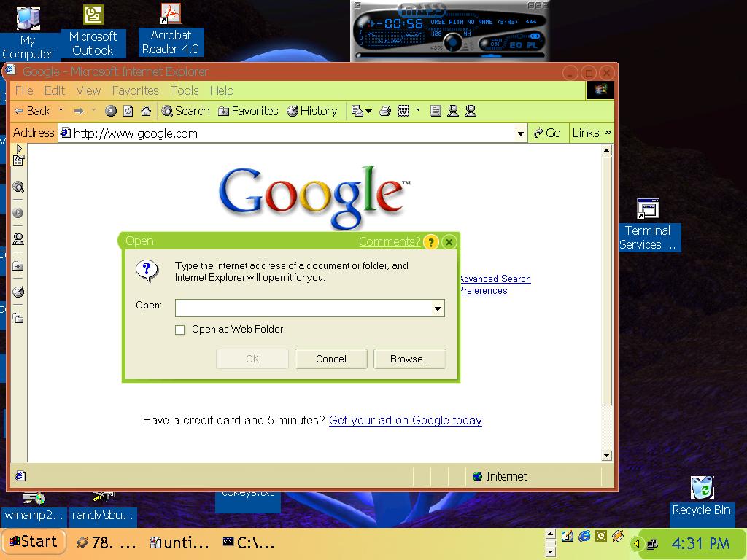Open the Microsoft Outlook desktop icon
The width and height of the screenshot is (747, 560).
(x=93, y=31)
